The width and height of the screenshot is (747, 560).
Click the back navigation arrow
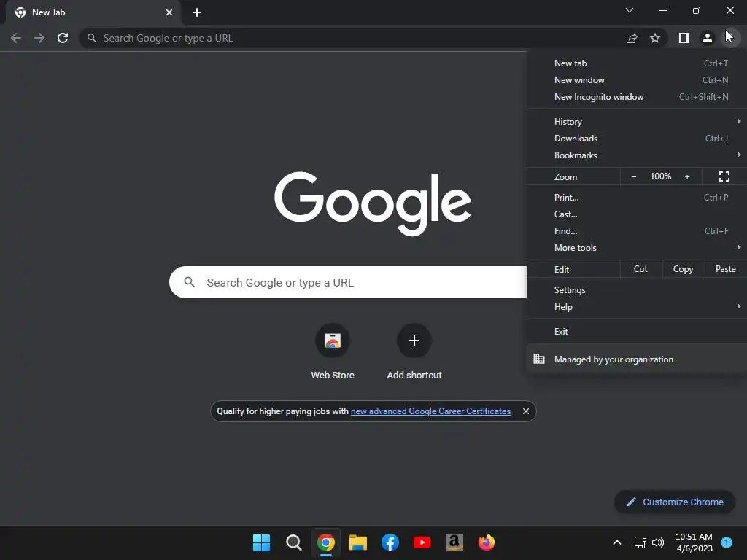click(x=16, y=38)
